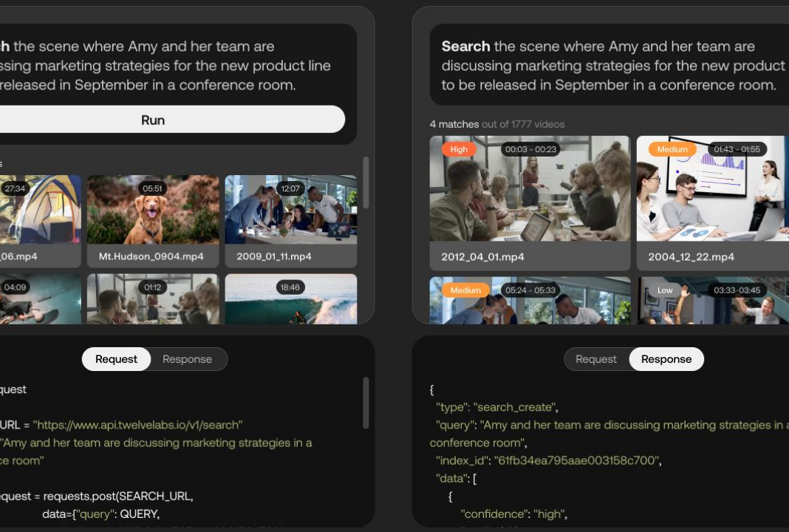789x532 pixels.
Task: Select the Request tab in the left panel
Action: [116, 359]
